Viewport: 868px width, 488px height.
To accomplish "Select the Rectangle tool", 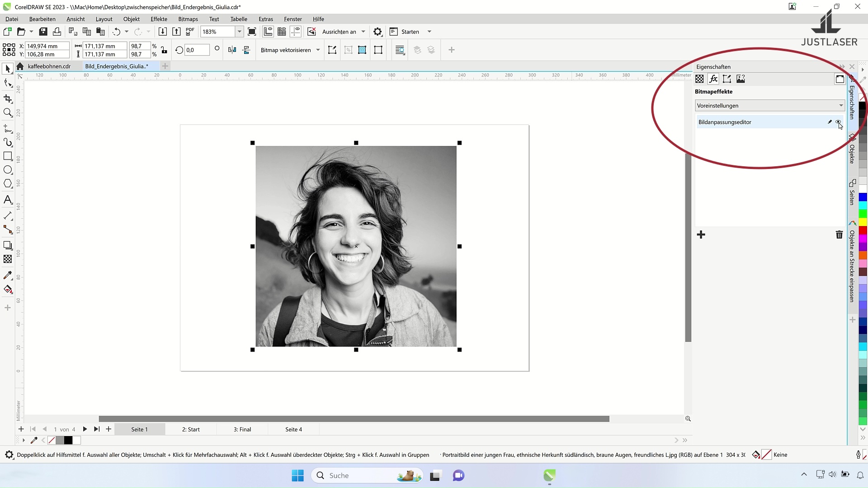I will tap(8, 156).
